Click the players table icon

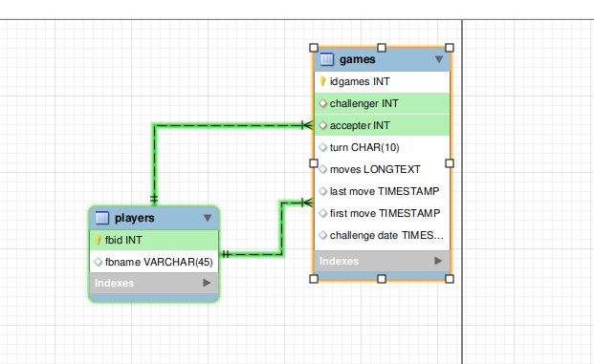tap(102, 218)
